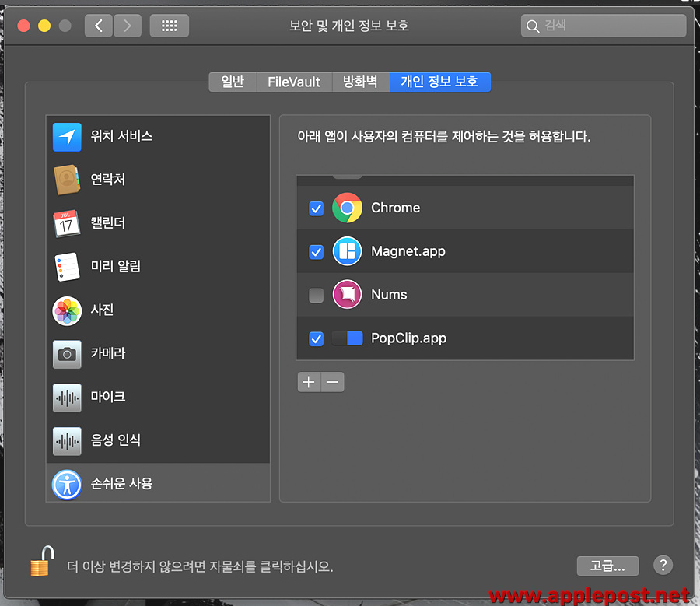Go back with the left chevron button
Viewport: 700px width, 606px height.
[x=99, y=26]
